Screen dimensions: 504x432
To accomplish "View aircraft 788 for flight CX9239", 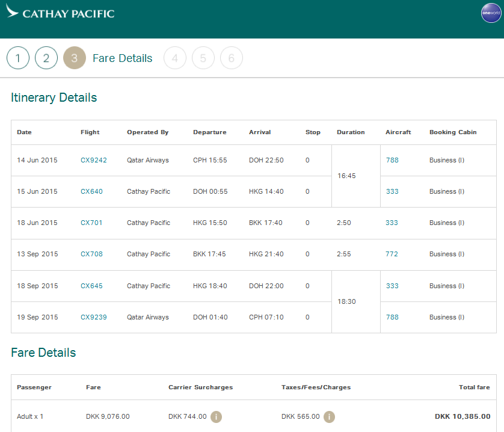I will click(x=392, y=317).
